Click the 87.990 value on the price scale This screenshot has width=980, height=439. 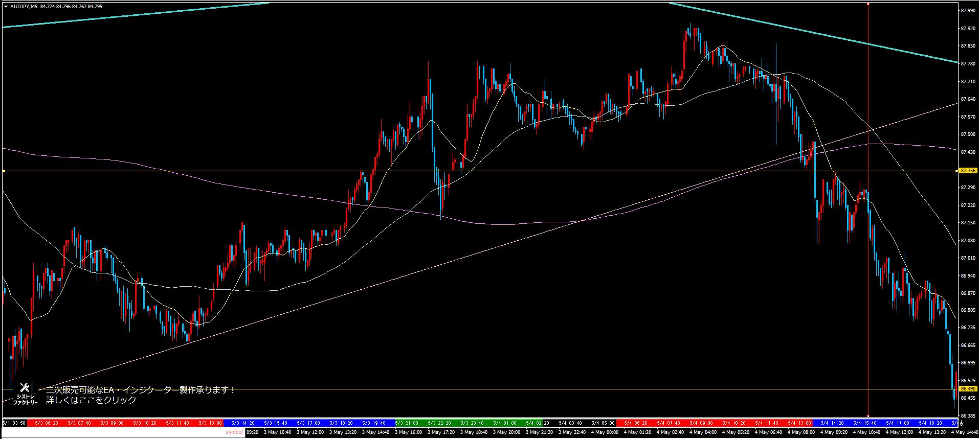[967, 10]
